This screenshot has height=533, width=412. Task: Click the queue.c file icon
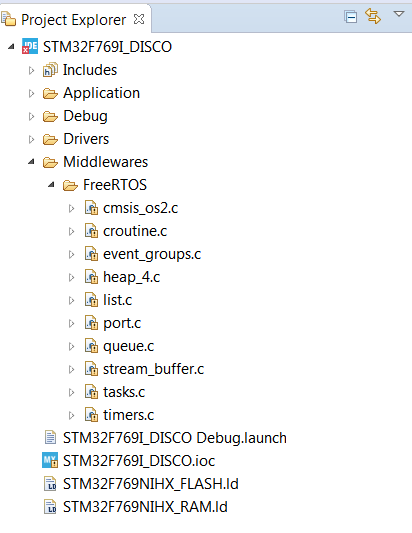click(91, 346)
